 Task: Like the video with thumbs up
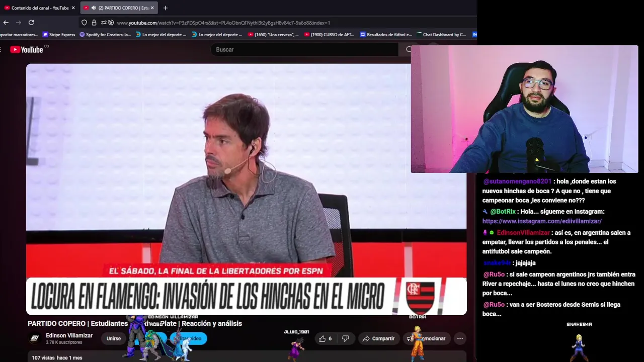click(325, 338)
